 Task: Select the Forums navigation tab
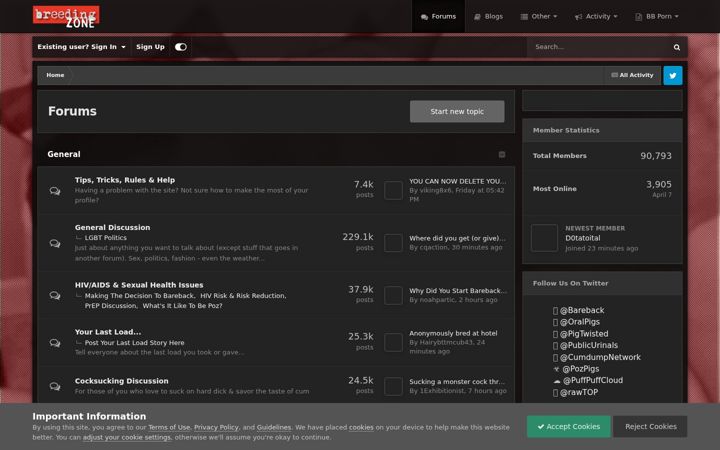point(438,17)
